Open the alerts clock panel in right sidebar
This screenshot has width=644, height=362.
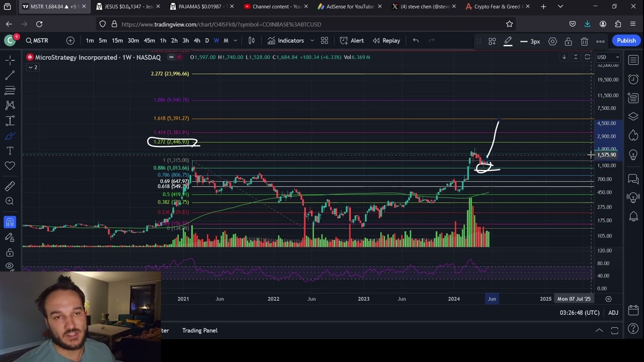pyautogui.click(x=633, y=79)
